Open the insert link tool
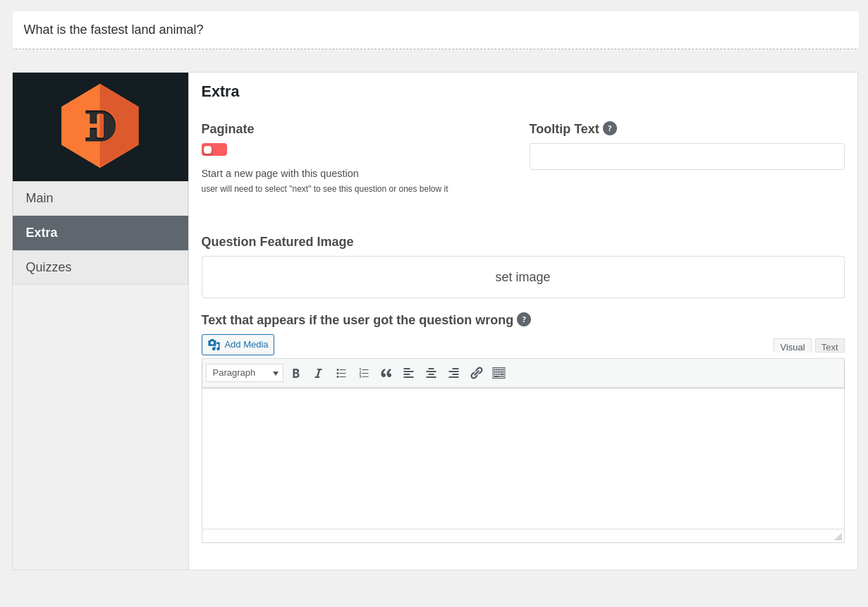The image size is (868, 607). click(x=477, y=373)
